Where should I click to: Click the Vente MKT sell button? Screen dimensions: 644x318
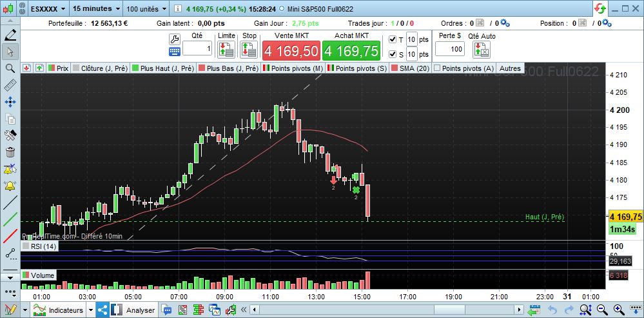click(291, 51)
